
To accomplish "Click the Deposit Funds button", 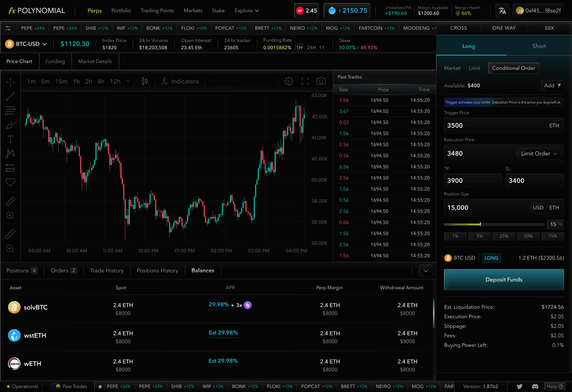I will [x=504, y=280].
